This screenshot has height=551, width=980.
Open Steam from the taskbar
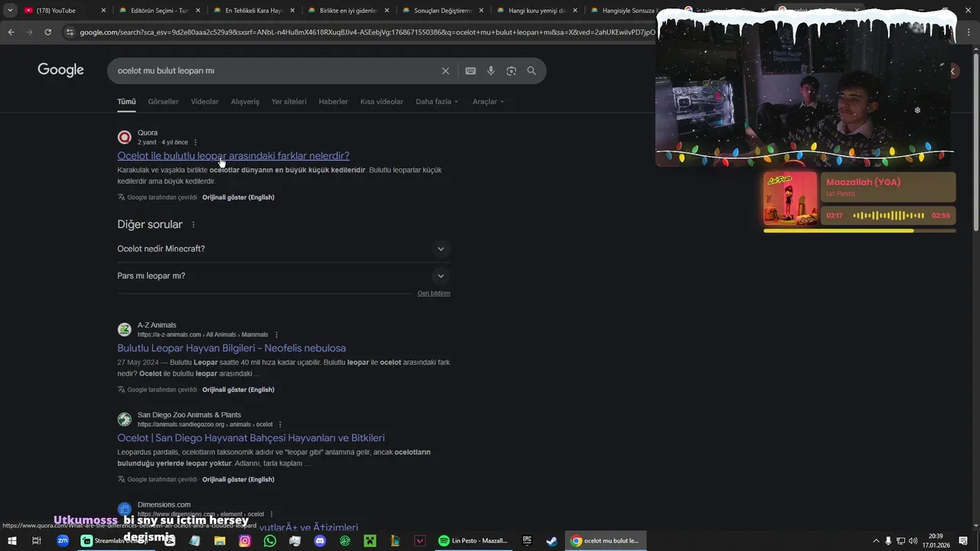click(551, 541)
